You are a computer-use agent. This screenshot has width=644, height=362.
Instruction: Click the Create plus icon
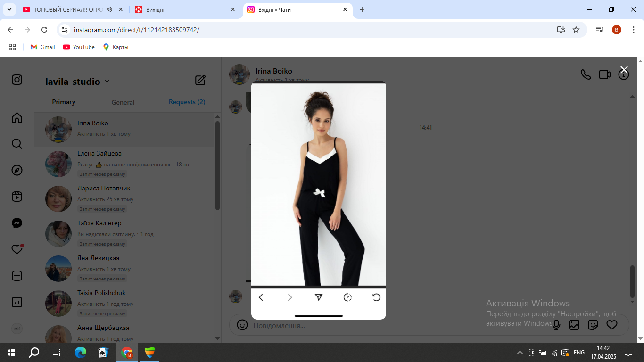click(17, 276)
